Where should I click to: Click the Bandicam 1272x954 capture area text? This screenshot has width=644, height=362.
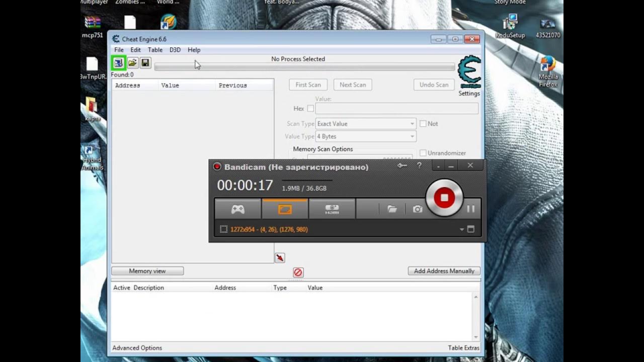269,229
